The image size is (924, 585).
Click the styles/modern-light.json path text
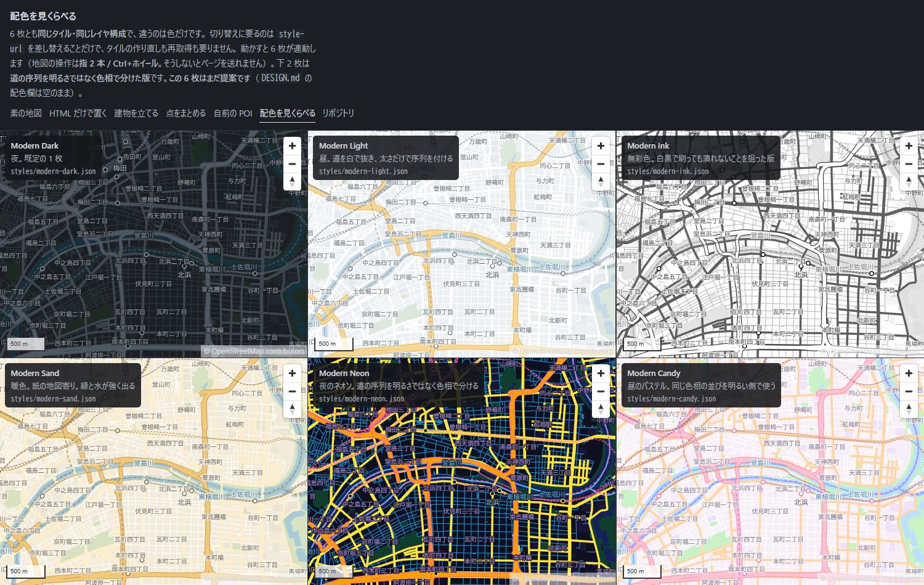pos(363,171)
